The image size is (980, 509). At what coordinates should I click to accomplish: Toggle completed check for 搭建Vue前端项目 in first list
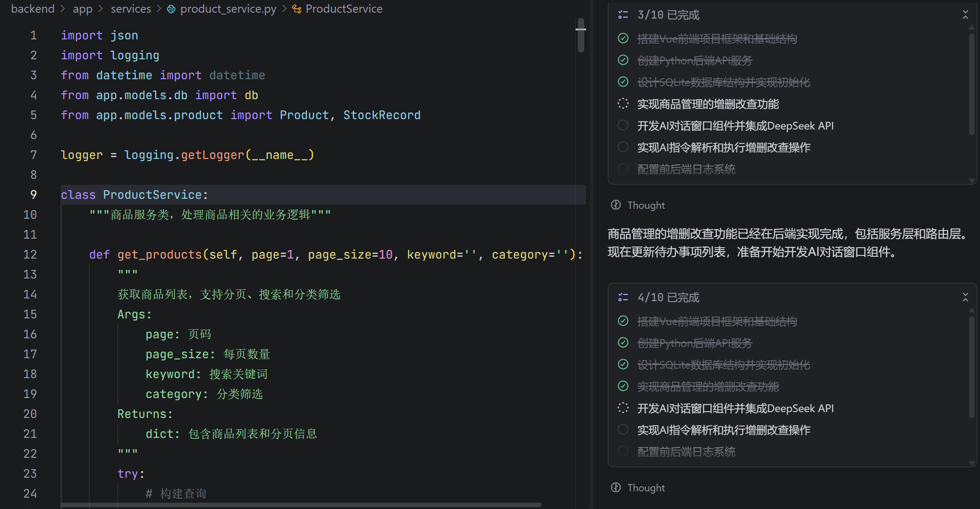(623, 38)
